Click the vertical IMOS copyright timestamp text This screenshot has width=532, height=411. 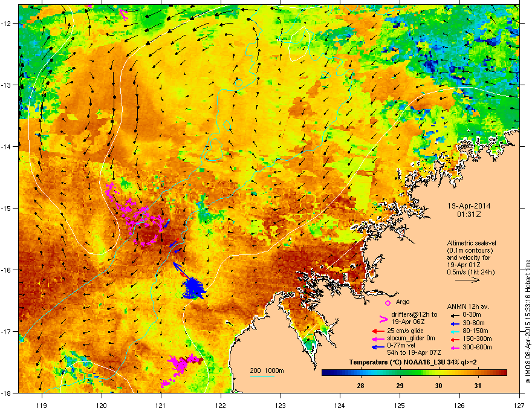(x=528, y=322)
